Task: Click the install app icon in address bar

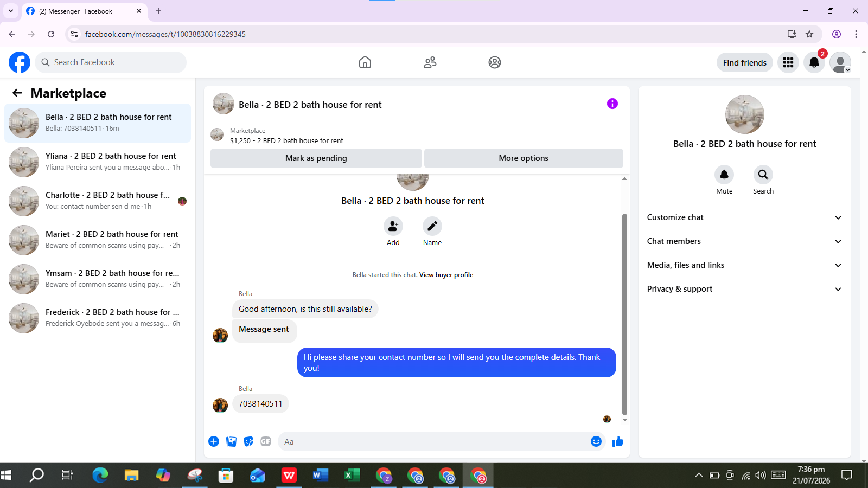Action: (x=792, y=34)
